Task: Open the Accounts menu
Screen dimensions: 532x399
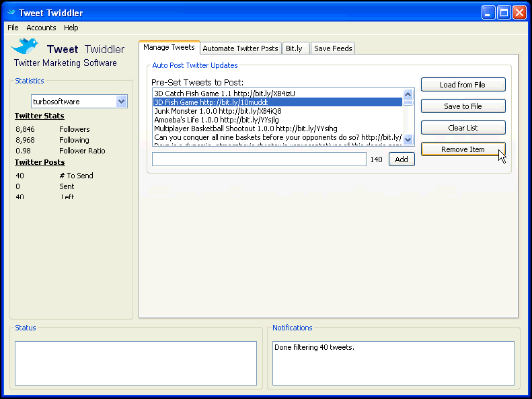Action: coord(41,28)
